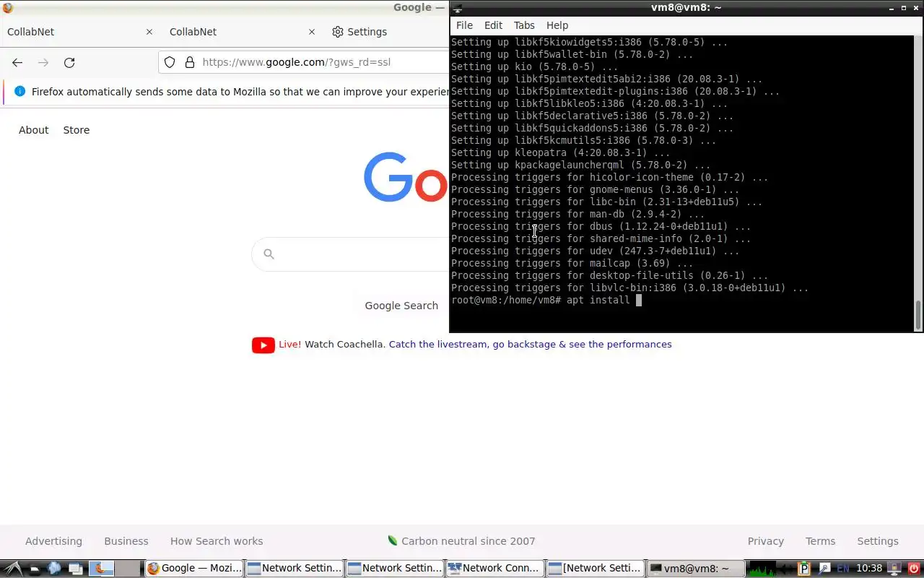Close the terminal window
Screen dimensions: 924x578
pyautogui.click(x=916, y=8)
